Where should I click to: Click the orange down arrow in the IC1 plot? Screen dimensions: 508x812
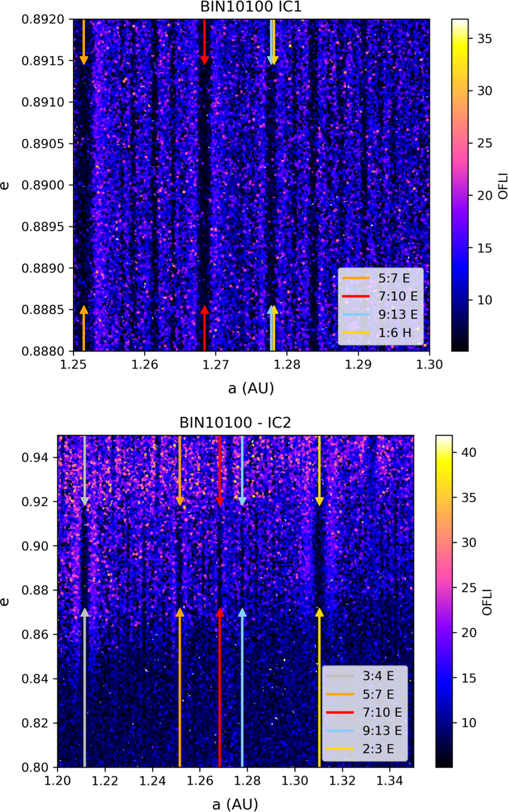tap(84, 42)
